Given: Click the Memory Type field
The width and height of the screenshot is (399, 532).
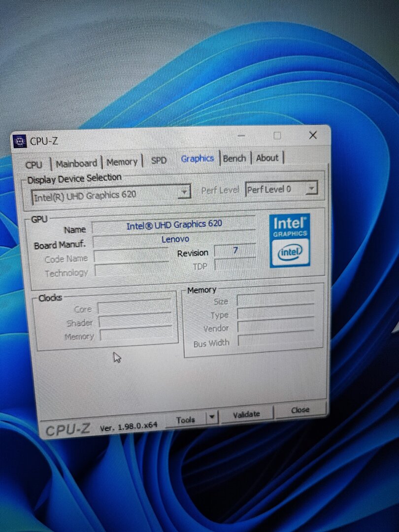Looking at the screenshot, I should tap(276, 312).
